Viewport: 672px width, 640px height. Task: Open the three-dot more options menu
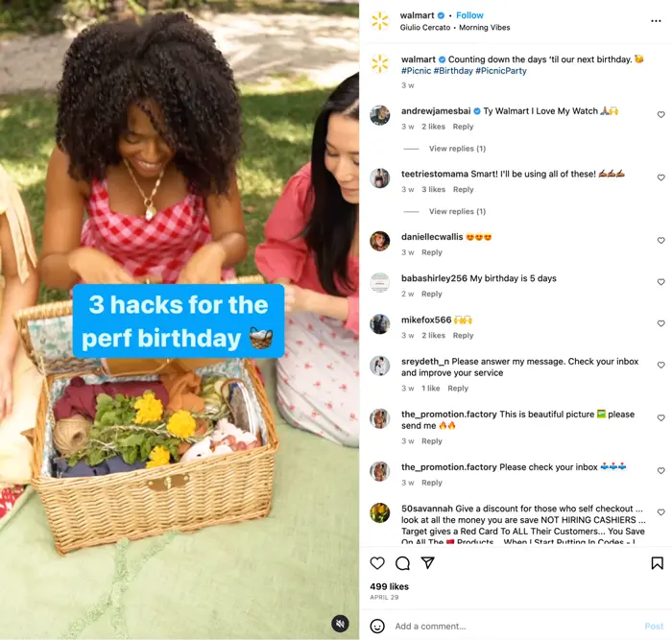pyautogui.click(x=656, y=21)
